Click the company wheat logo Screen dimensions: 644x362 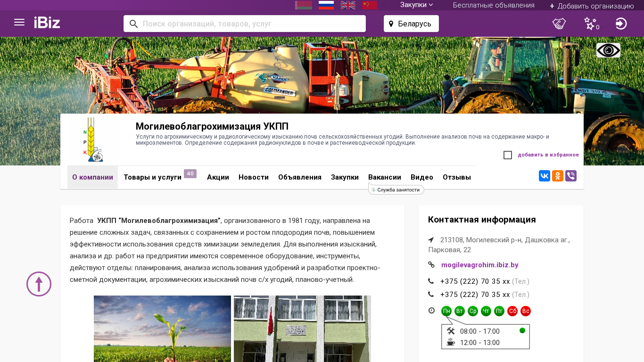[x=93, y=140]
